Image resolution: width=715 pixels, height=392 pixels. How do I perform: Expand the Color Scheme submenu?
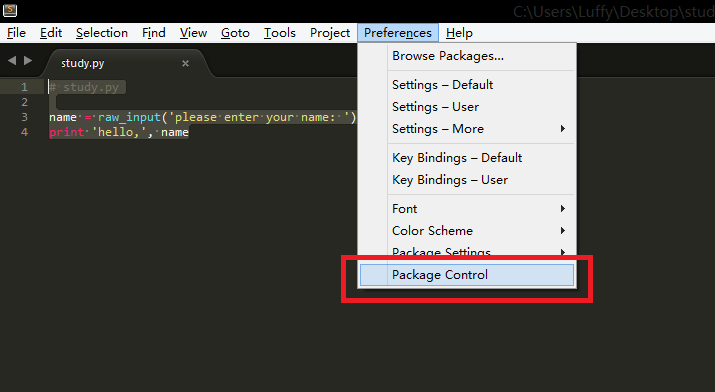[x=466, y=231]
